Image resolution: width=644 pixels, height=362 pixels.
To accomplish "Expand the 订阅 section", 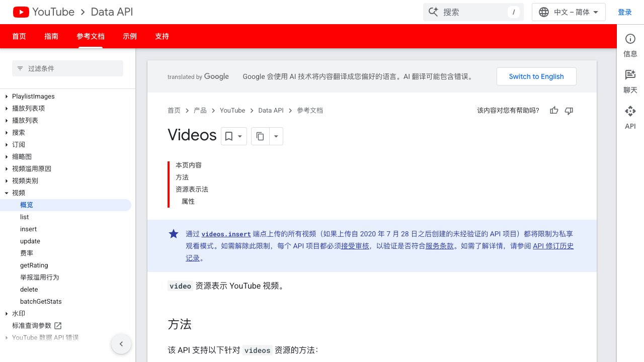I will (x=7, y=145).
